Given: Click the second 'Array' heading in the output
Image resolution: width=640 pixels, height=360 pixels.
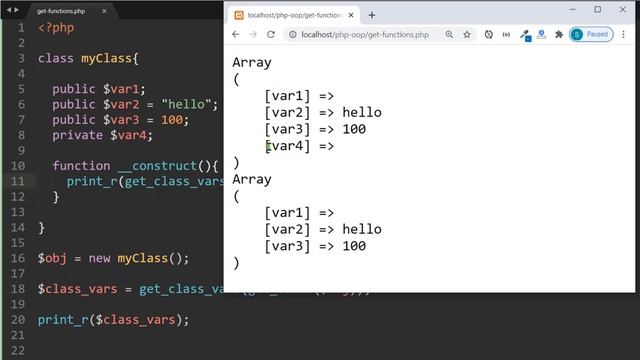Looking at the screenshot, I should tap(252, 179).
